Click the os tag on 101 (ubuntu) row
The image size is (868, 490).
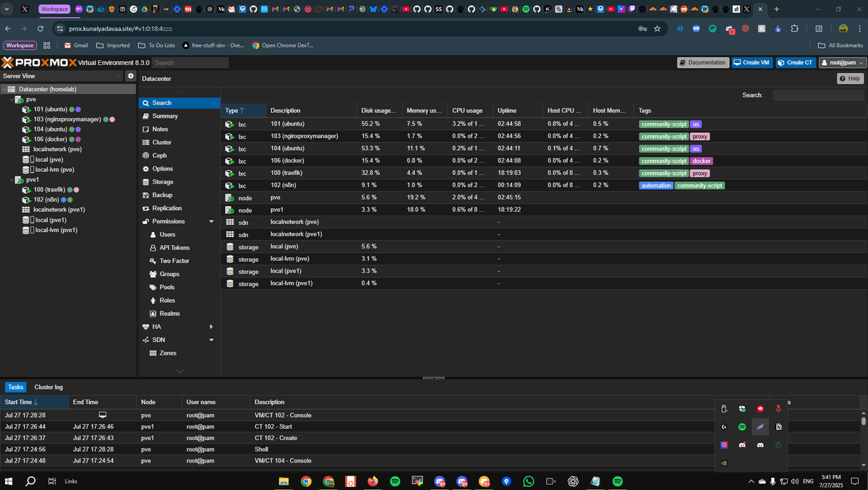point(696,124)
